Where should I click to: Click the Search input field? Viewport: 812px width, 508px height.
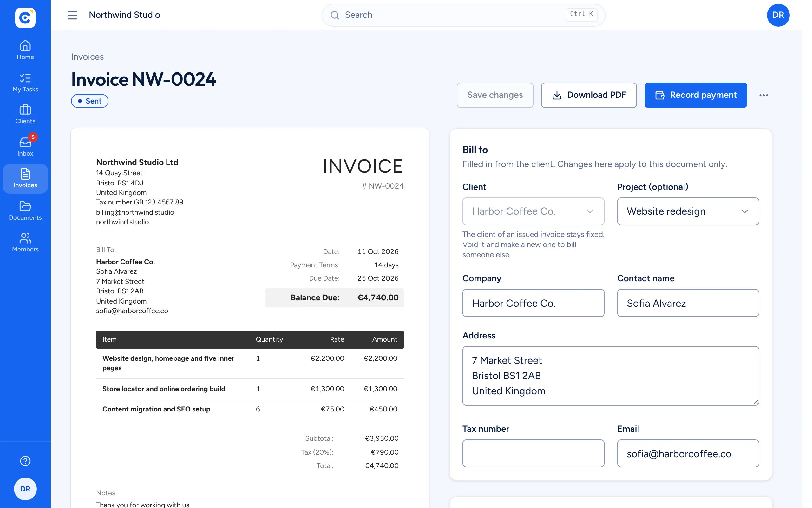click(x=463, y=15)
